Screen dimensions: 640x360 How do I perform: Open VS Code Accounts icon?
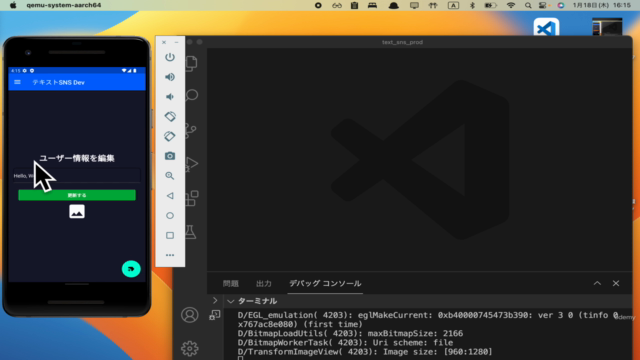pyautogui.click(x=189, y=315)
